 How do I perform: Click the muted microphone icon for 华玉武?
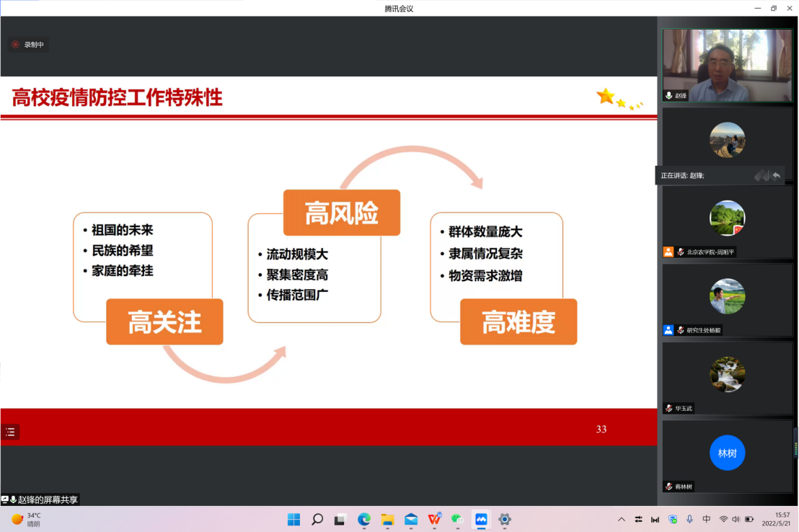pos(669,409)
